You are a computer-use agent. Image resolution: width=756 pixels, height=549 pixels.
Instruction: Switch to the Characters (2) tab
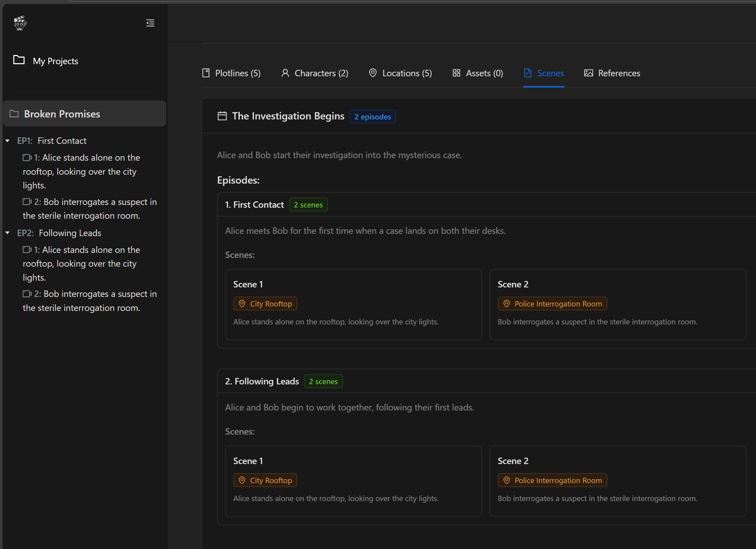[315, 73]
